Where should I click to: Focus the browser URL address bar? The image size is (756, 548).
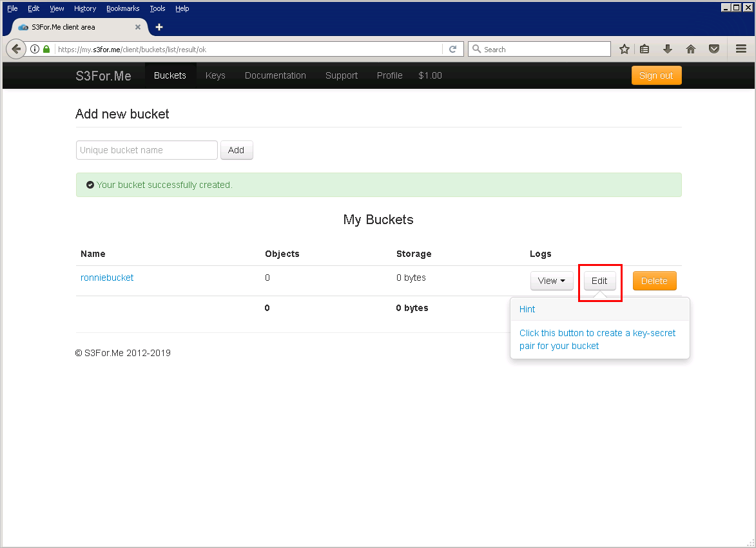[x=248, y=49]
